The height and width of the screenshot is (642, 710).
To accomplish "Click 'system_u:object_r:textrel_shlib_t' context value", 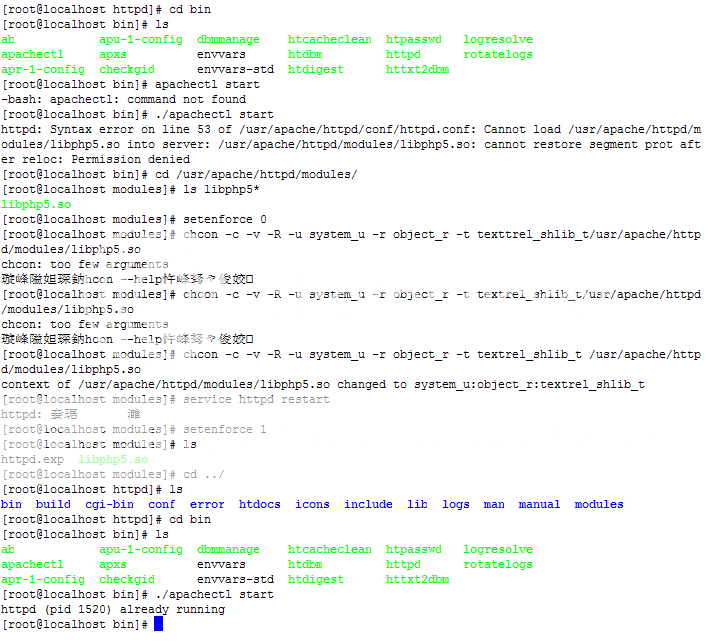I will click(x=529, y=384).
